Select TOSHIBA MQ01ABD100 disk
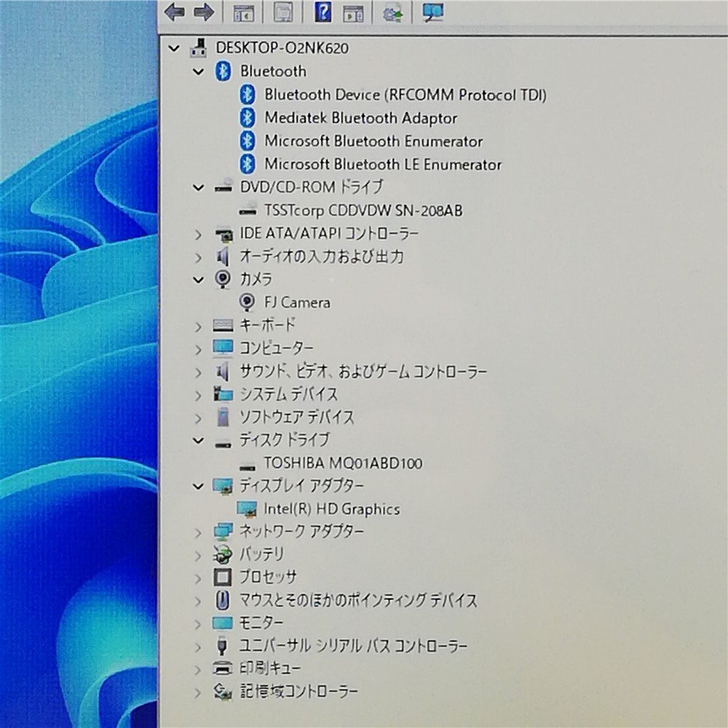Viewport: 728px width, 728px height. click(343, 463)
